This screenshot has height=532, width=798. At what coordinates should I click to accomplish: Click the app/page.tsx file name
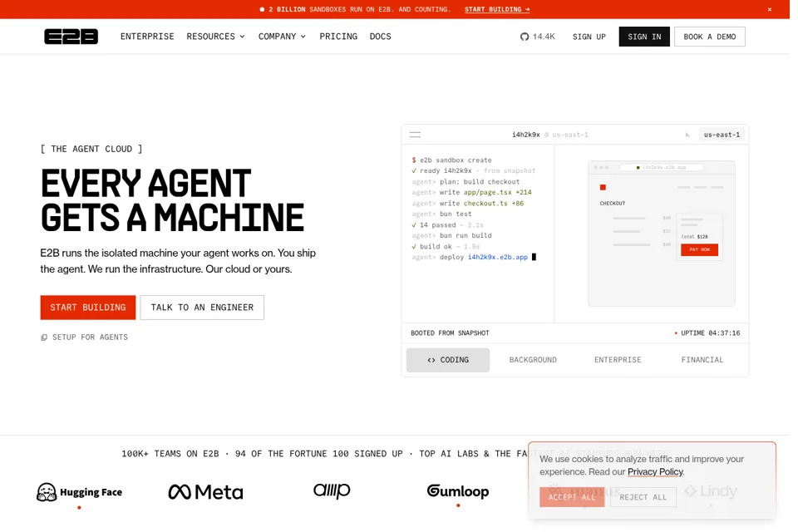pos(488,193)
